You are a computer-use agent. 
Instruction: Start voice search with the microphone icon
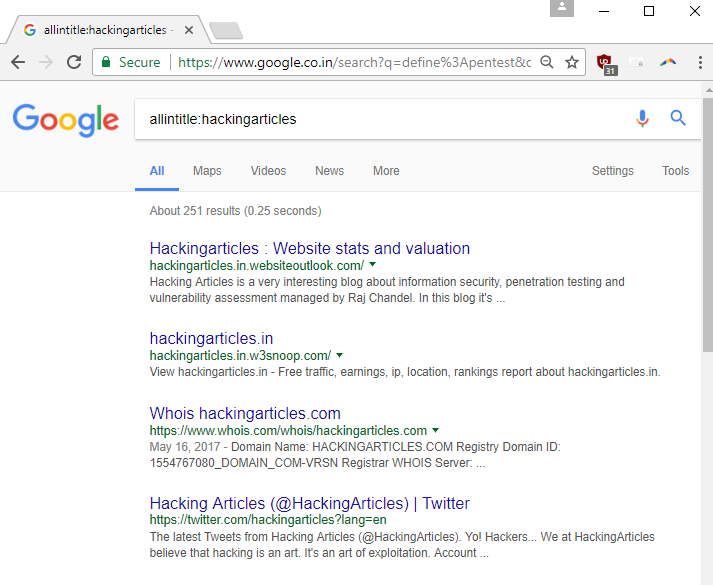pos(642,119)
